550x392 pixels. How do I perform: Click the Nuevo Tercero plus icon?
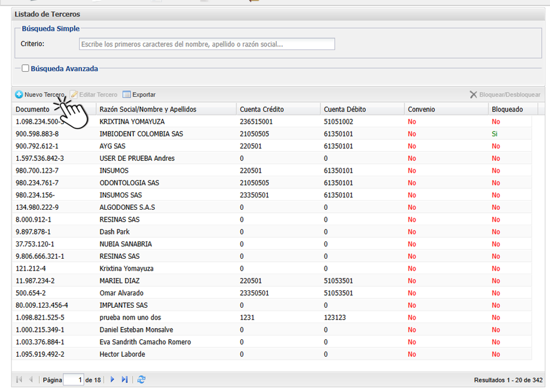(x=19, y=94)
